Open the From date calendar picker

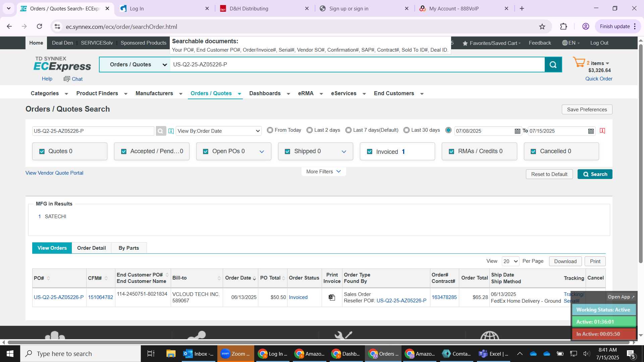click(x=518, y=131)
